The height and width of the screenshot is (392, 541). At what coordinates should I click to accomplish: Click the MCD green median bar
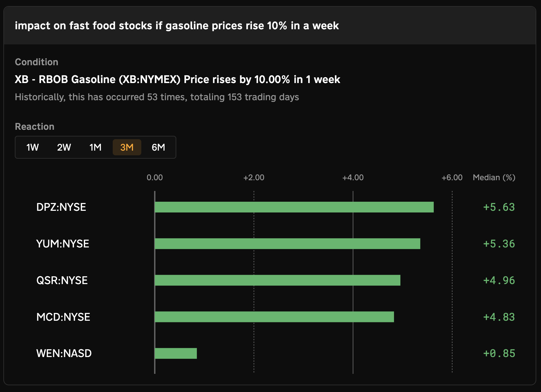click(x=274, y=317)
